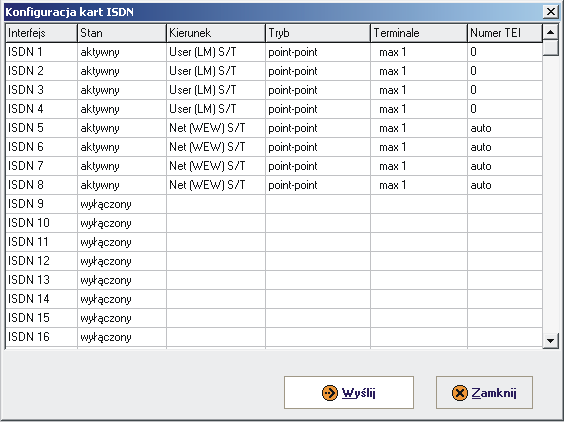Viewport: 564px width, 422px height.
Task: Click the Tryb column header
Action: 318,33
